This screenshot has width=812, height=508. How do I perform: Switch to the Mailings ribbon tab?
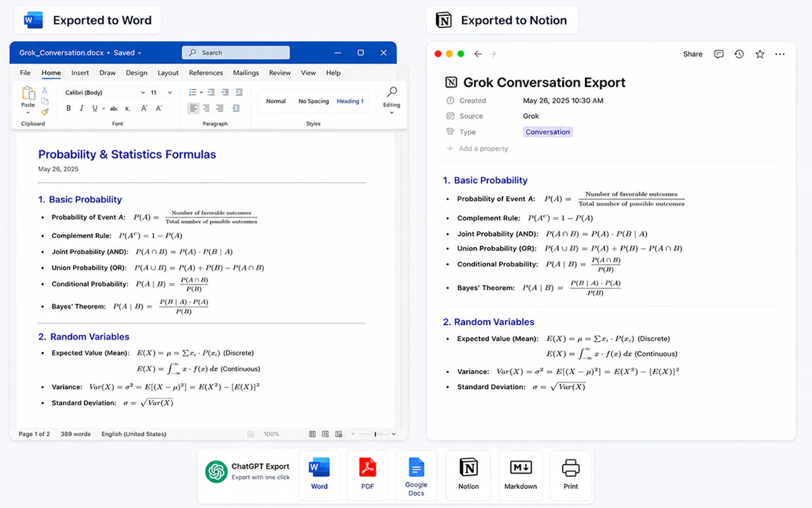pos(246,73)
